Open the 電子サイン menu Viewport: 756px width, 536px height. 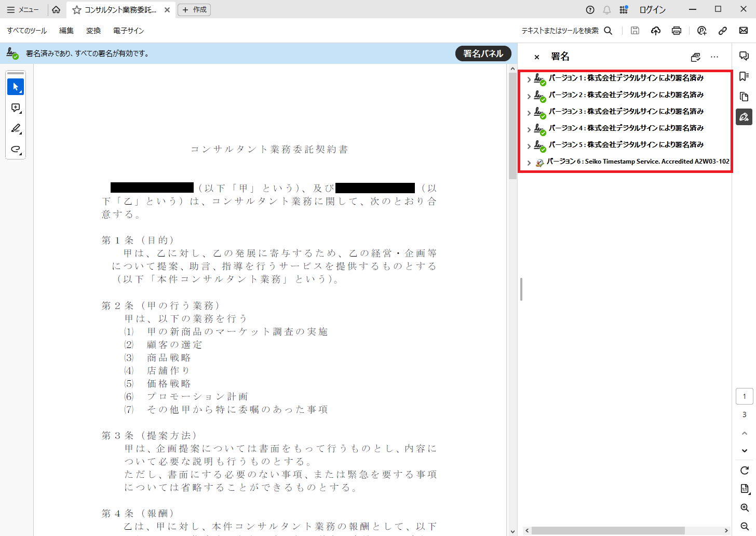pos(128,31)
